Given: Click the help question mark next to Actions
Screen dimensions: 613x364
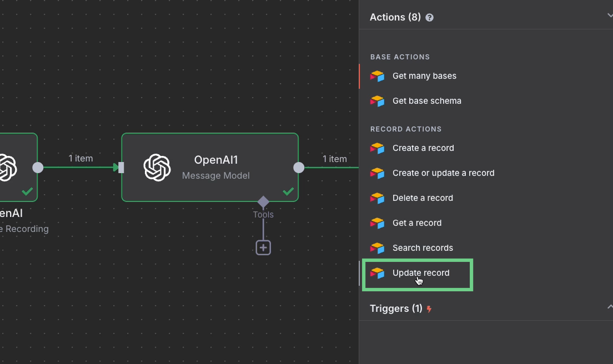Looking at the screenshot, I should point(429,18).
